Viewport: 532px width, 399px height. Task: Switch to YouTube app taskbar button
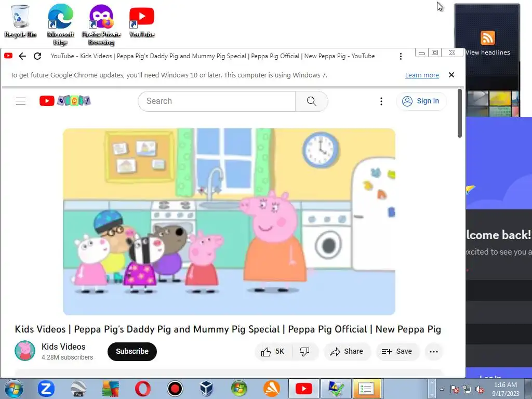tap(303, 389)
